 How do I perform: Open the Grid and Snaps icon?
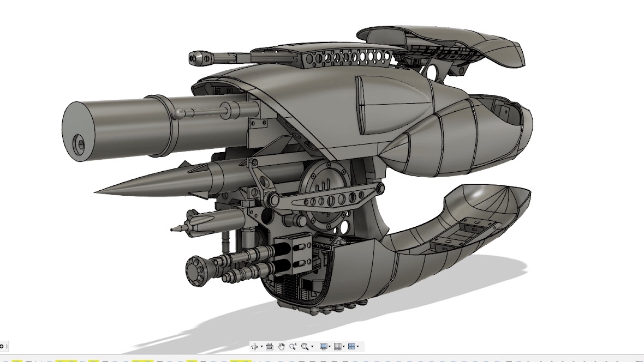coord(338,347)
